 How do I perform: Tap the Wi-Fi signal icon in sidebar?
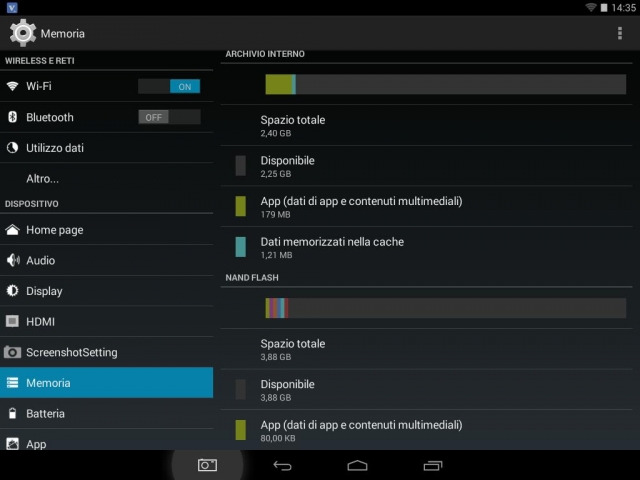[13, 86]
